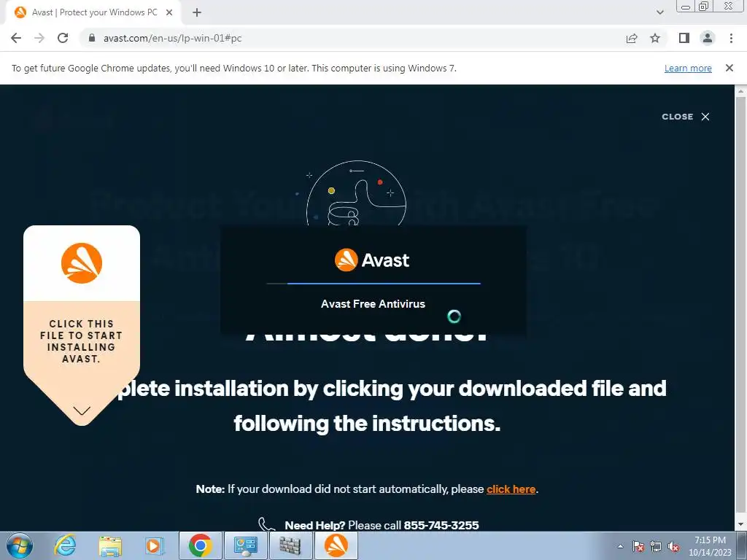The image size is (747, 560).
Task: Go forward with the arrow button
Action: (39, 38)
